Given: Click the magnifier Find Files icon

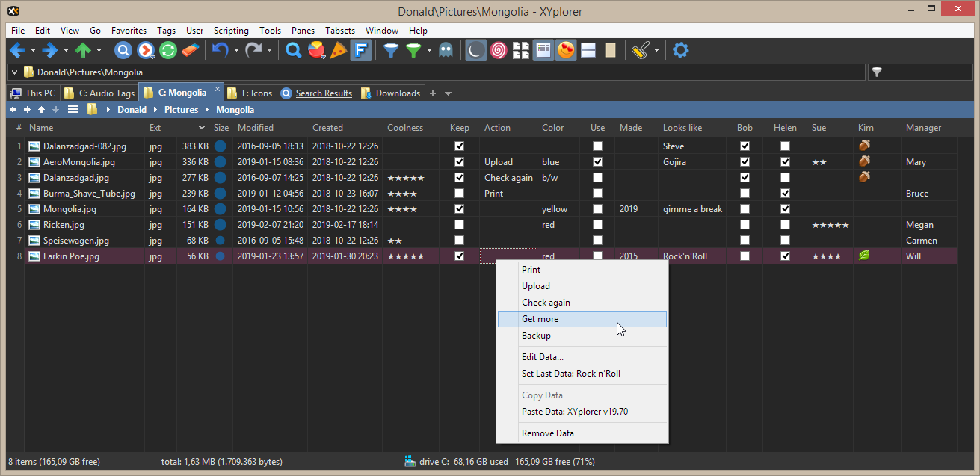Looking at the screenshot, I should click(294, 51).
